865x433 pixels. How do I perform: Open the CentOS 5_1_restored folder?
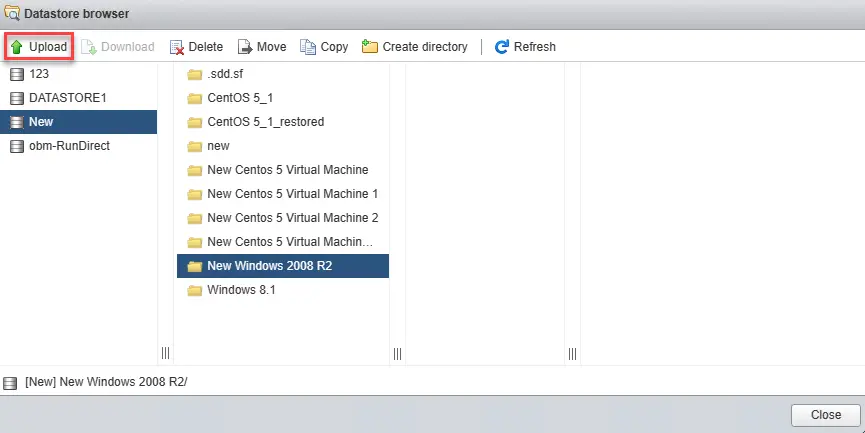point(265,122)
